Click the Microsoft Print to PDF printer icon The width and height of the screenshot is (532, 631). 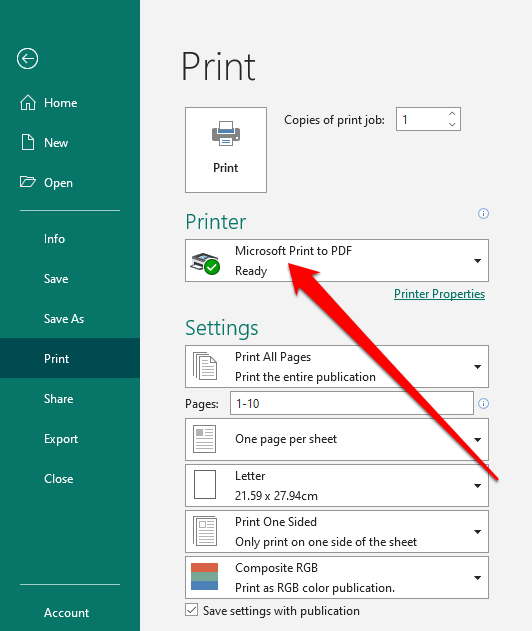click(205, 264)
